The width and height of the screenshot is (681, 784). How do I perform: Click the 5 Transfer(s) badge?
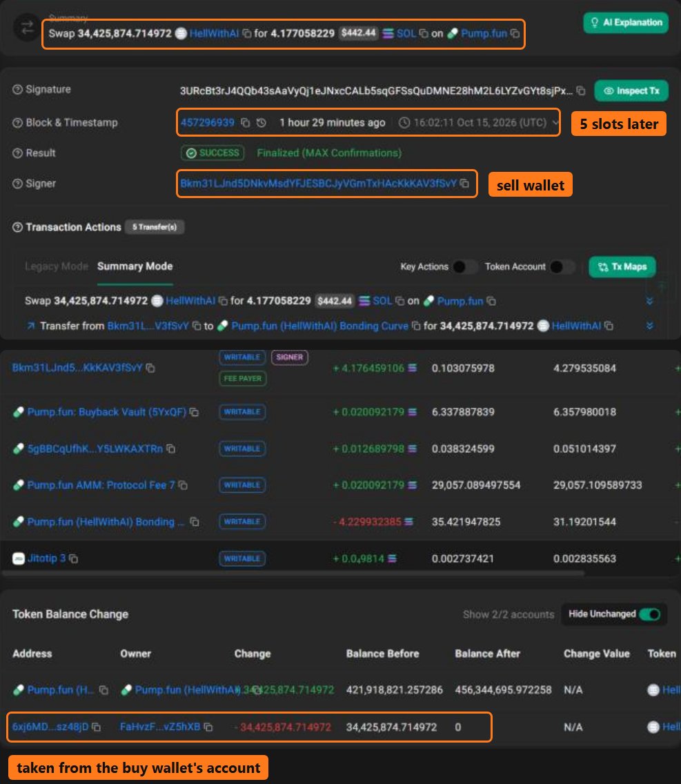coord(155,227)
